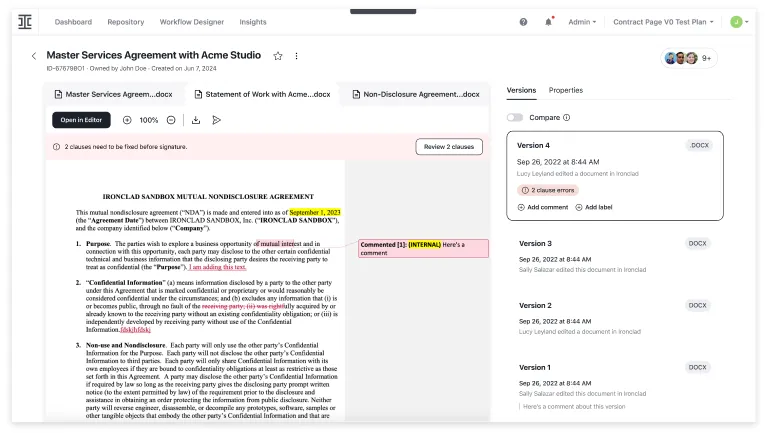Open Statement of Work with Acme tab

click(x=262, y=94)
